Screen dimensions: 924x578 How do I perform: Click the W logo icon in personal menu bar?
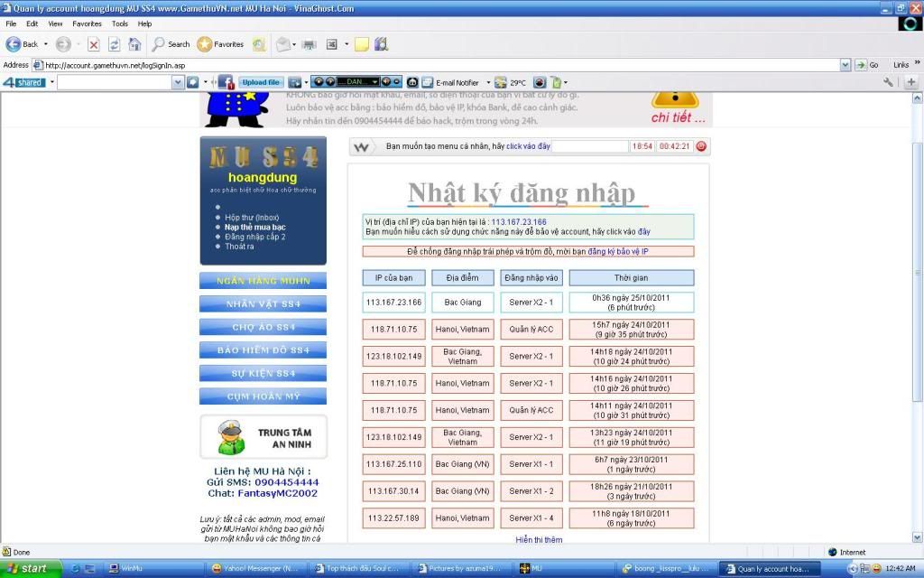point(361,147)
